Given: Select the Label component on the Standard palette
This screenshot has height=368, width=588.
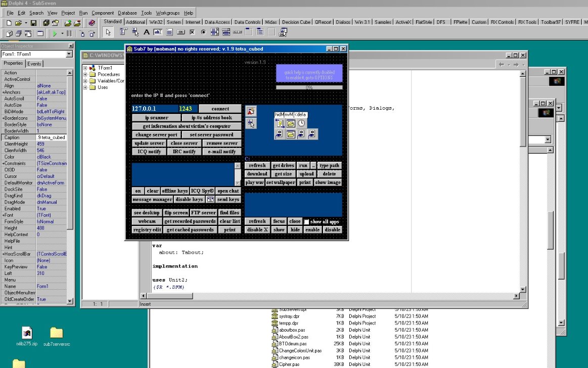Looking at the screenshot, I should tap(147, 33).
